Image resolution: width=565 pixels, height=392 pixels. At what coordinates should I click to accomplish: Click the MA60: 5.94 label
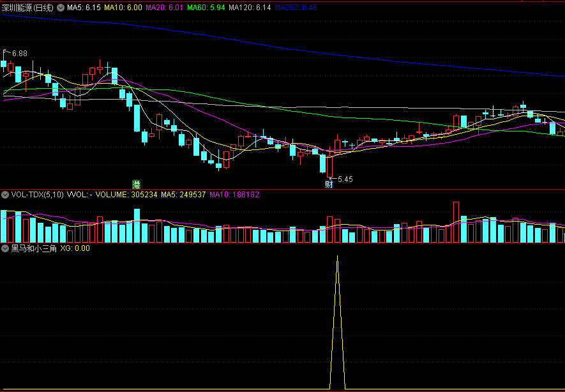coord(206,8)
